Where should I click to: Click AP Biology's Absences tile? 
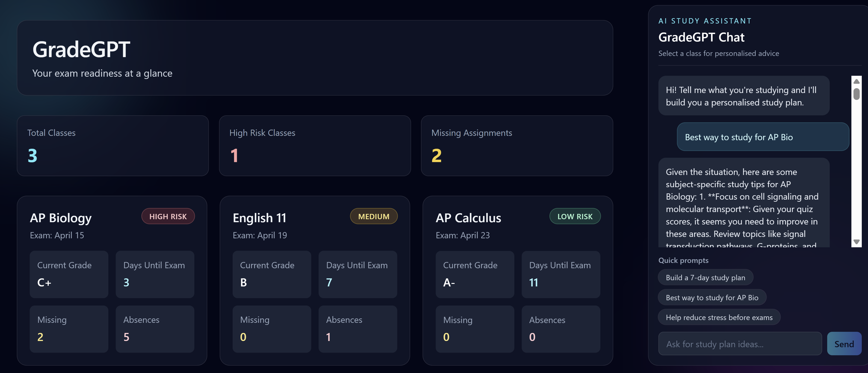pos(155,329)
